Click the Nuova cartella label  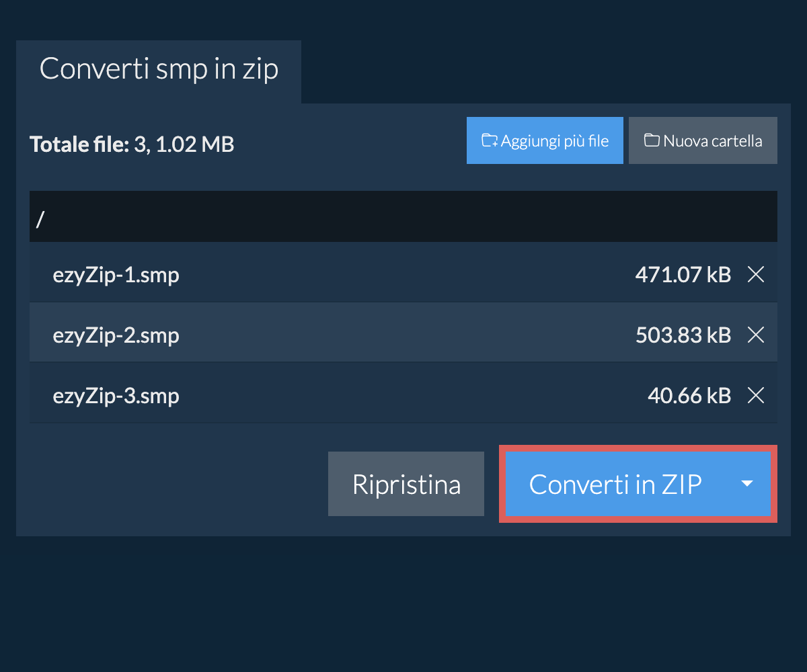[713, 141]
